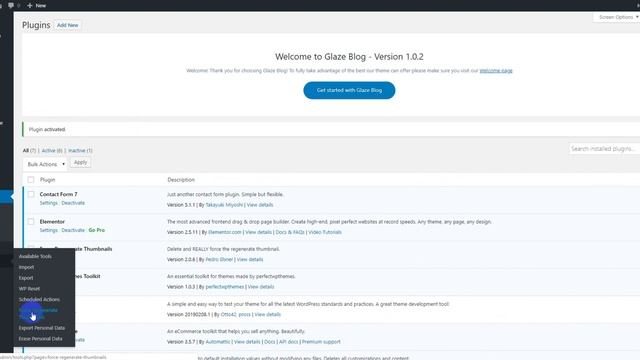640x360 pixels.
Task: Open Scheduled Actions from the Tools submenu
Action: click(x=39, y=299)
